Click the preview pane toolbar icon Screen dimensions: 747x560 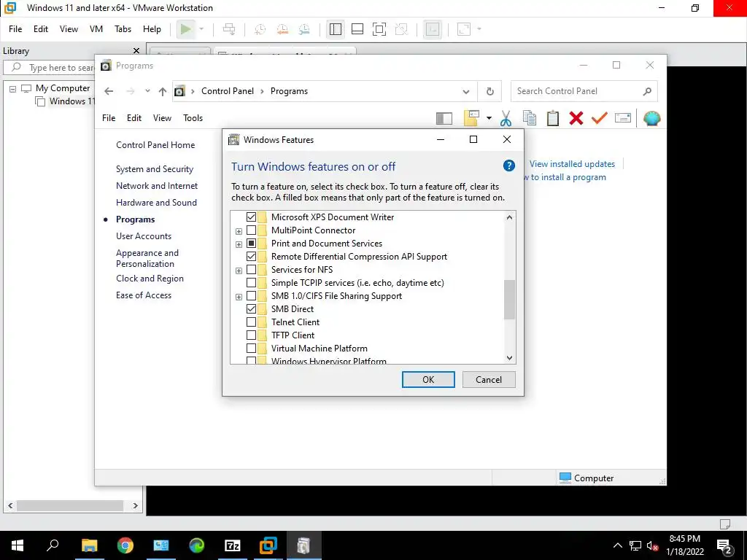point(444,118)
